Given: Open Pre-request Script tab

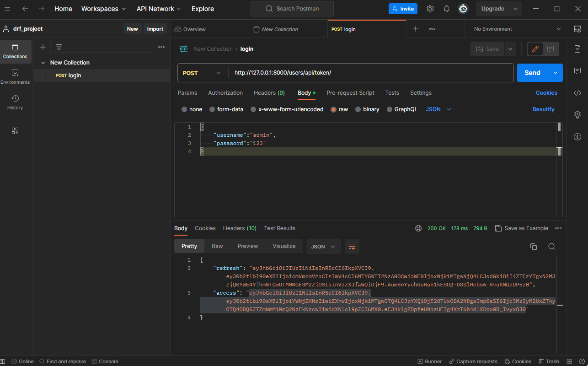Looking at the screenshot, I should point(350,93).
